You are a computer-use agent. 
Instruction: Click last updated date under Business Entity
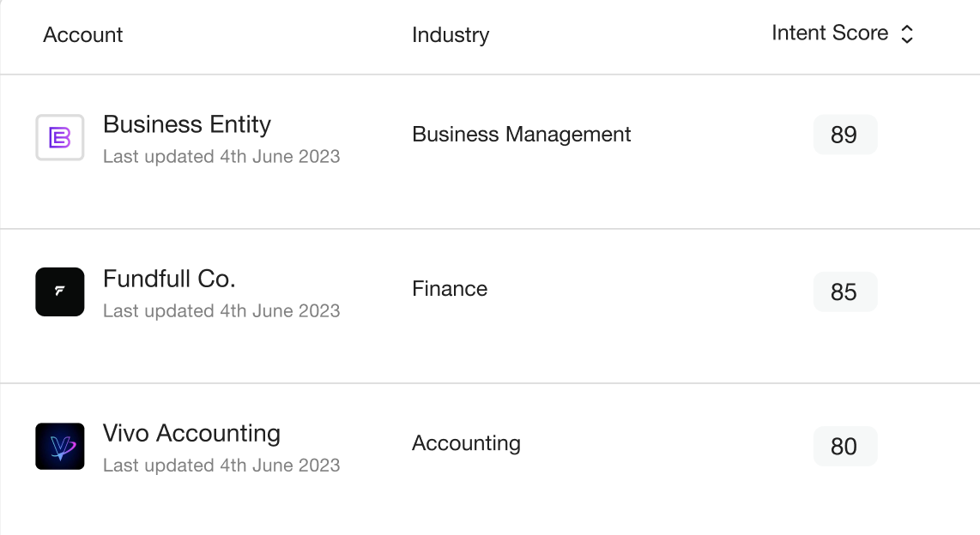pos(221,156)
